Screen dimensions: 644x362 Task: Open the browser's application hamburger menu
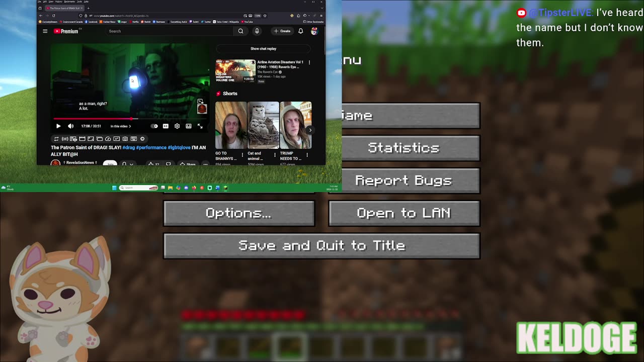pyautogui.click(x=321, y=16)
